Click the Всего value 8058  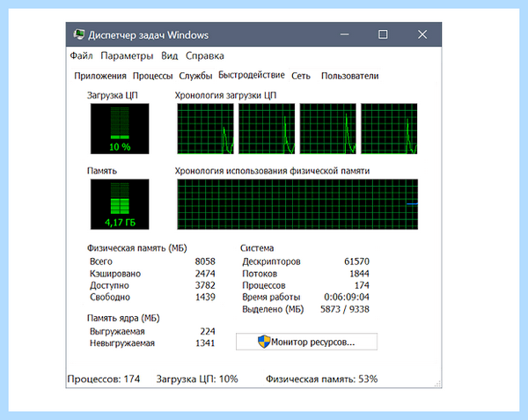pyautogui.click(x=205, y=262)
